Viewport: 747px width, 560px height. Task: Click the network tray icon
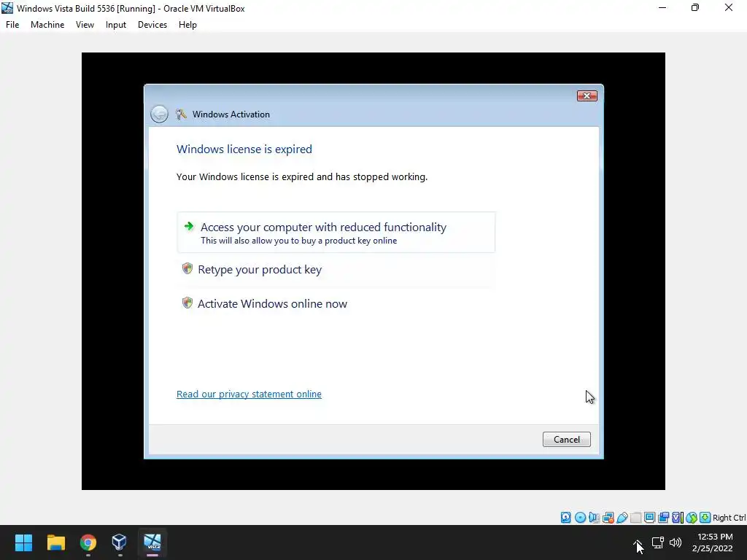[x=658, y=542]
